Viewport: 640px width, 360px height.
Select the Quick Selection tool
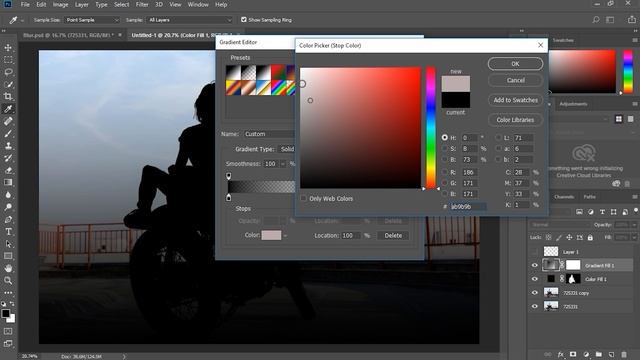click(8, 84)
